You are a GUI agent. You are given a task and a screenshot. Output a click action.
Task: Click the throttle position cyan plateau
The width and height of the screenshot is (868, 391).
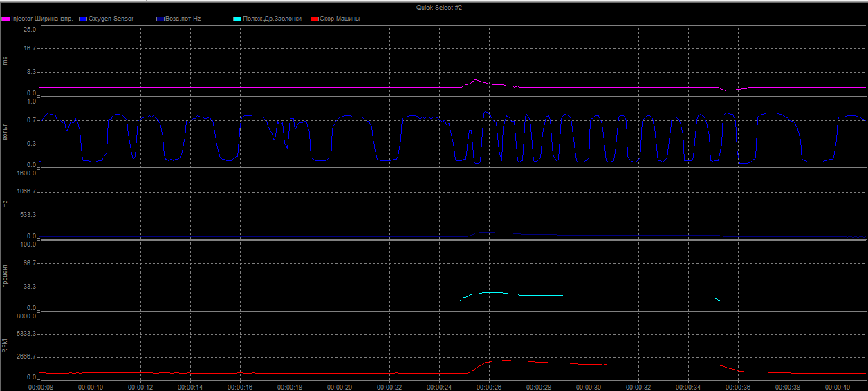pos(636,296)
